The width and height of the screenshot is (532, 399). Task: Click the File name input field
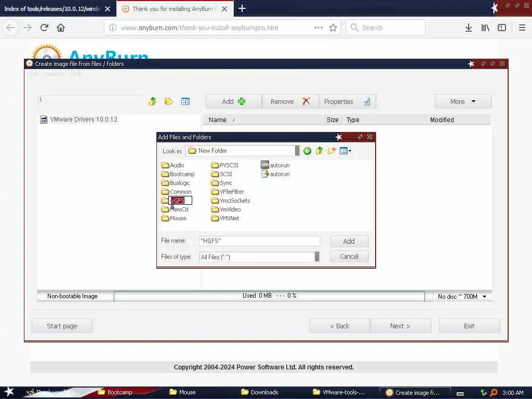(x=259, y=241)
